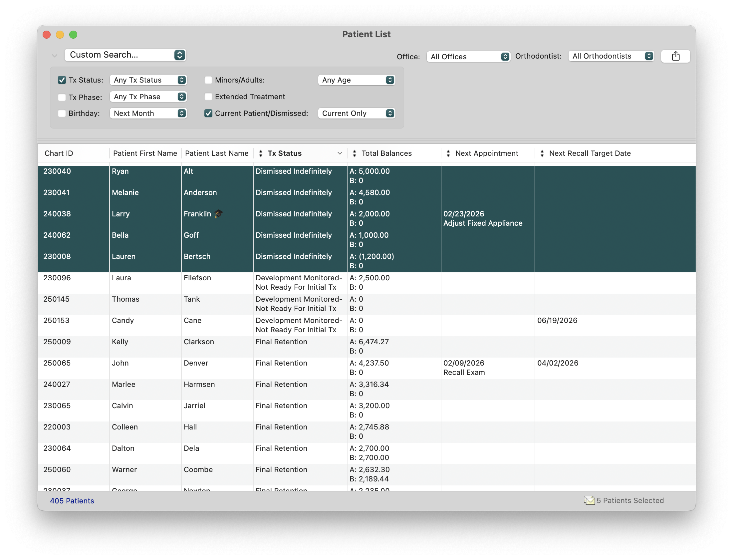Viewport: 733px width, 560px height.
Task: Click the Patient Last Name column header
Action: 217,153
